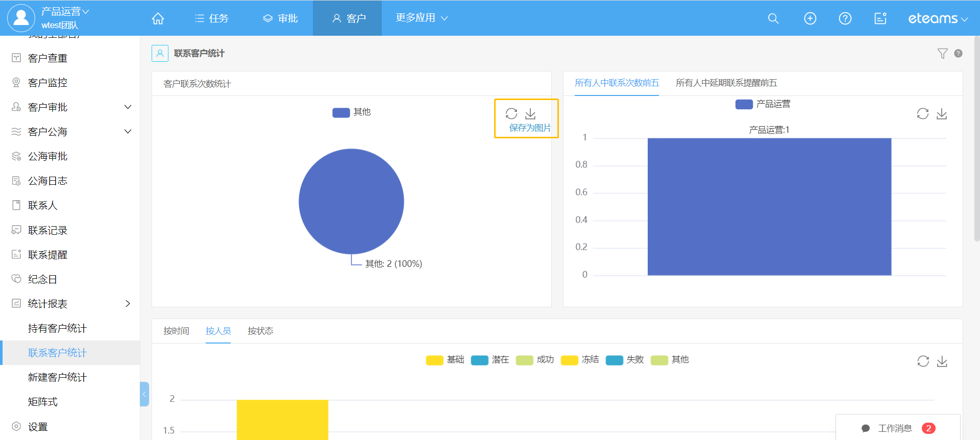The height and width of the screenshot is (440, 980).
Task: Expand the 客户公海 sidebar menu
Action: (128, 132)
